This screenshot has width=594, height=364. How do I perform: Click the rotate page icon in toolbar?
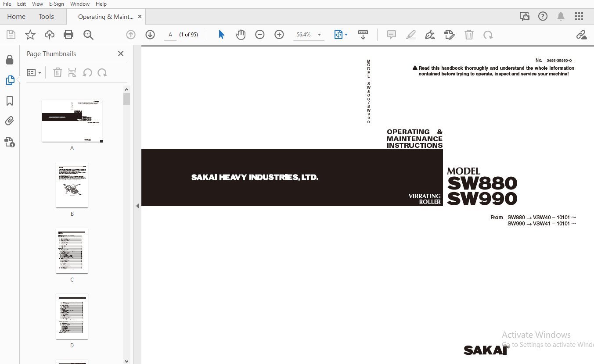(488, 35)
